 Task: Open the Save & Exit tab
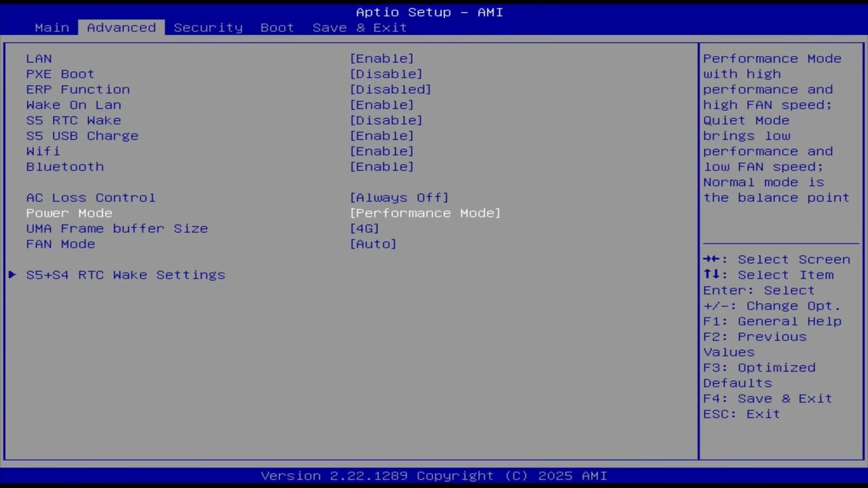[x=360, y=28]
